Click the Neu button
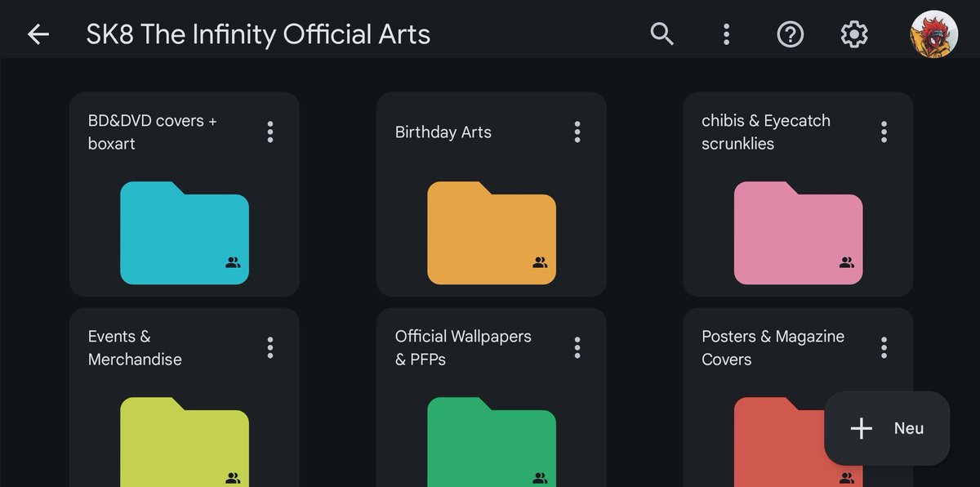The image size is (980, 487). point(887,428)
